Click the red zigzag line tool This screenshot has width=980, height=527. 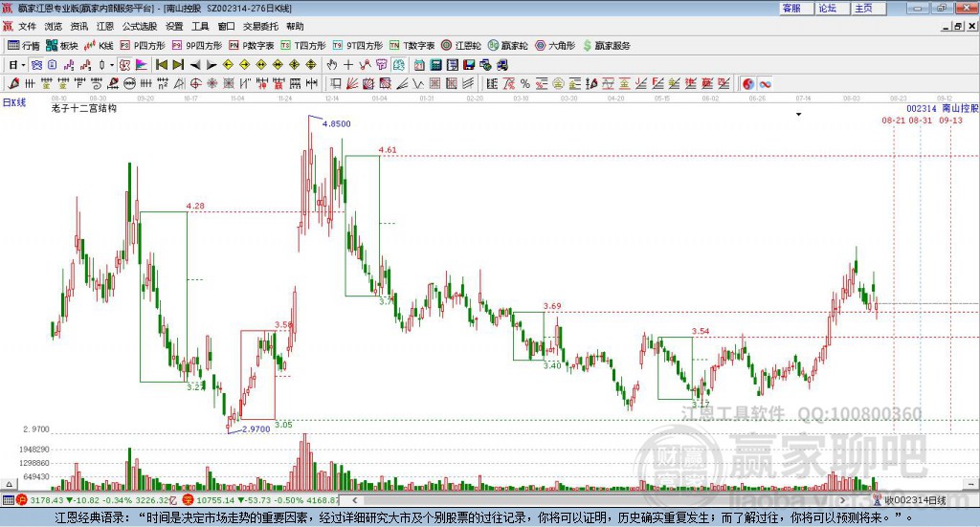pos(365,65)
